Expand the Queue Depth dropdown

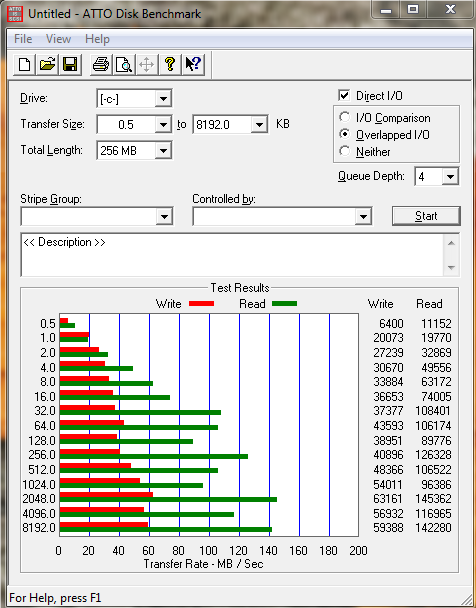coord(450,177)
